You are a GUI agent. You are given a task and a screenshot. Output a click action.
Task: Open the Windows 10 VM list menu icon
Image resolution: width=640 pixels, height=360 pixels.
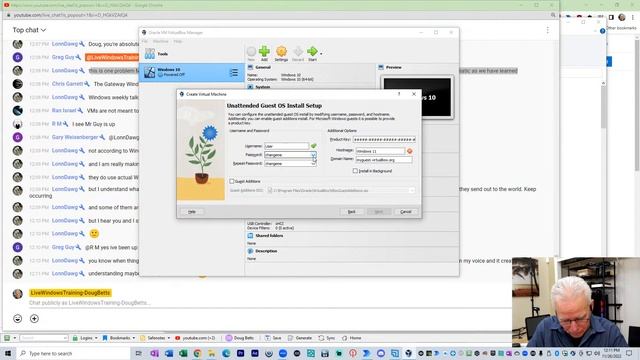233,73
